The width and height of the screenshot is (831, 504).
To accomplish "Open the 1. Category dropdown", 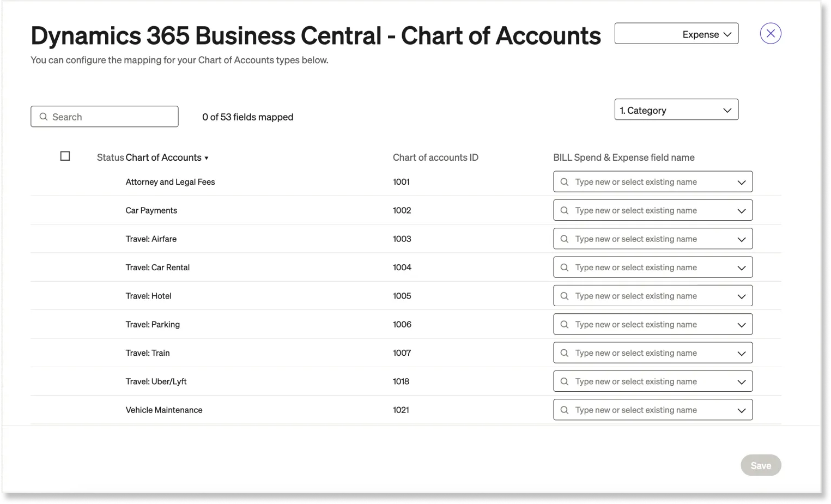I will coord(676,110).
